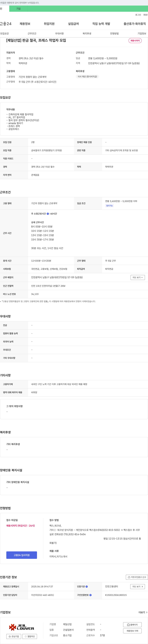Click the 식사 제공 (중식비지급) benefit tag
148x644 pixels.
[x=87, y=77]
